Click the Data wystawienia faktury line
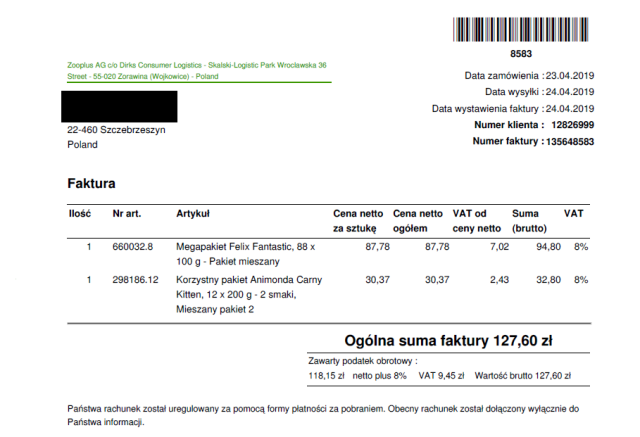Screen dimensions: 640x437 513,109
